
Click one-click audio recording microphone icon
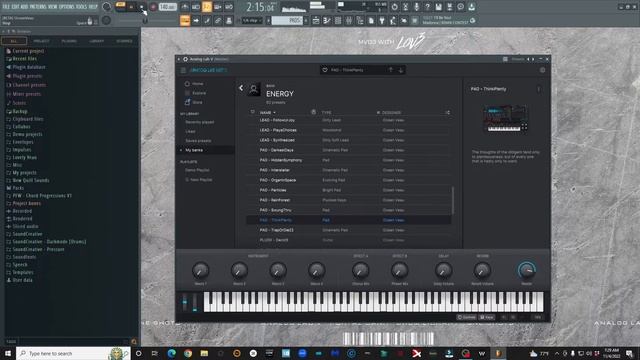pyautogui.click(x=416, y=7)
